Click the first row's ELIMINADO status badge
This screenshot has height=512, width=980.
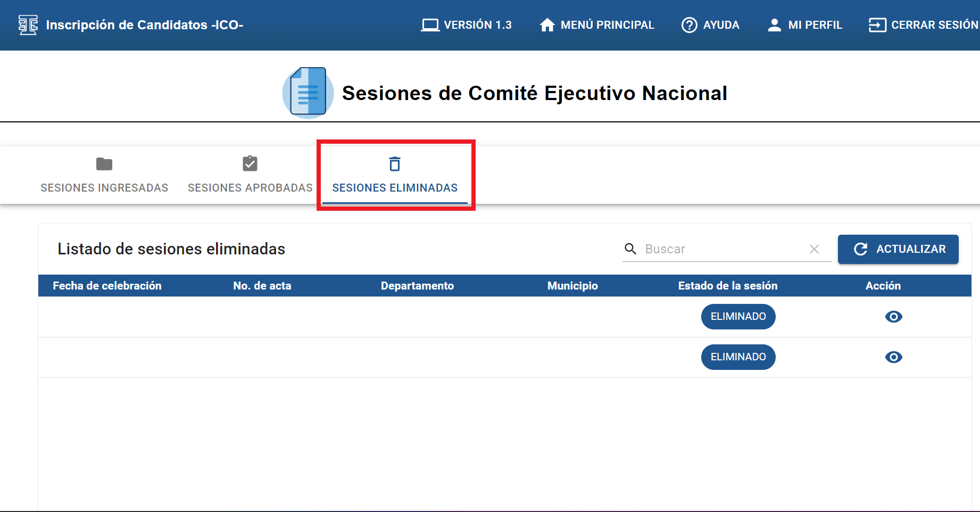pyautogui.click(x=738, y=317)
